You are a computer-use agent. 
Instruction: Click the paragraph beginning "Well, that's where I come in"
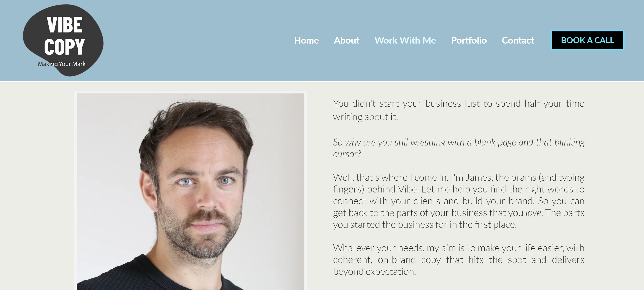(459, 201)
